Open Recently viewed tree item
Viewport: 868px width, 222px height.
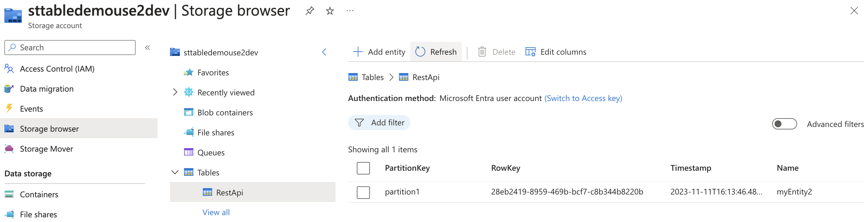pyautogui.click(x=226, y=93)
